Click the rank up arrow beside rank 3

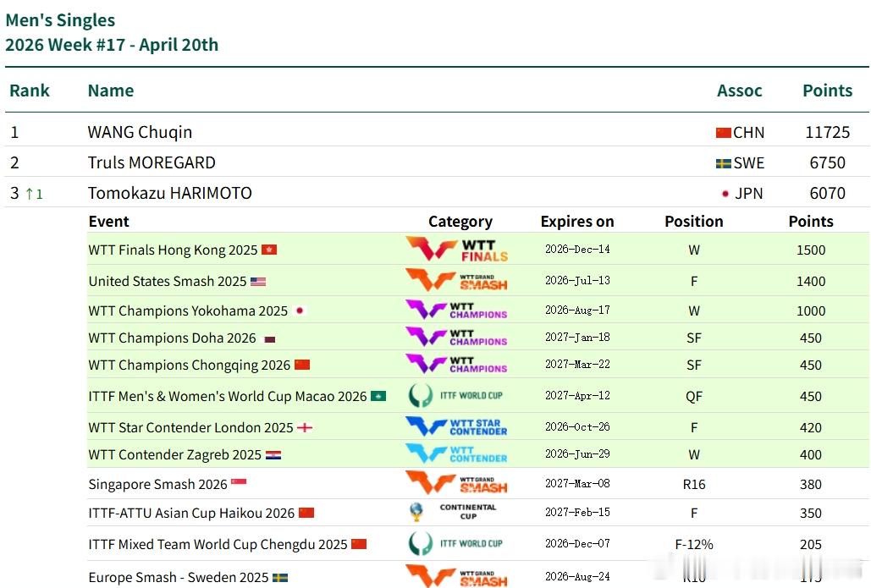click(x=30, y=194)
